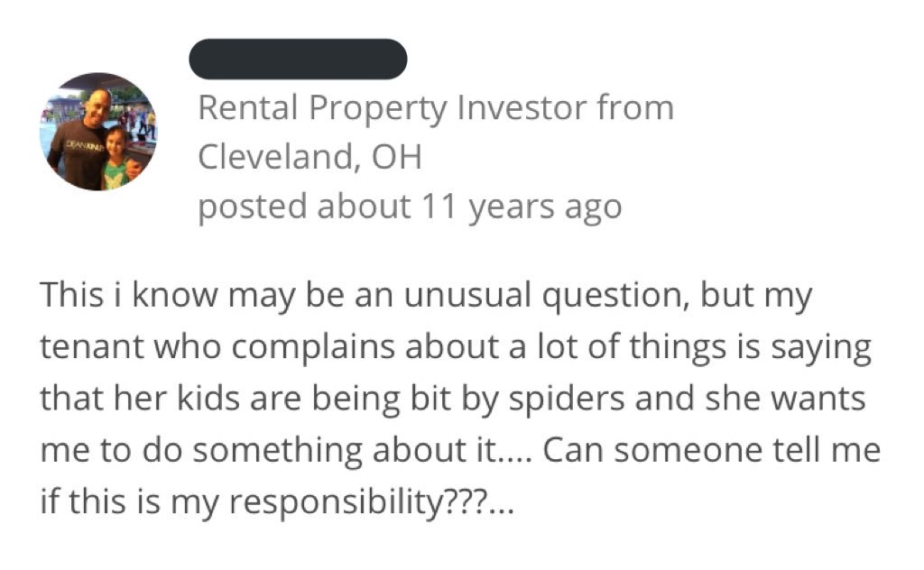This screenshot has width=924, height=570.
Task: Click the phrase "Can someone tell me"
Action: tap(711, 450)
